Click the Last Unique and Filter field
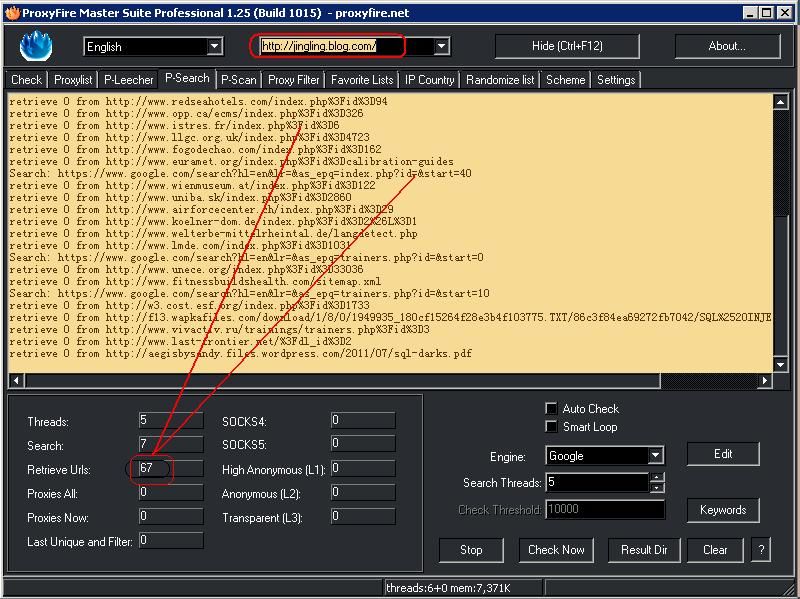This screenshot has width=800, height=599. (x=171, y=540)
